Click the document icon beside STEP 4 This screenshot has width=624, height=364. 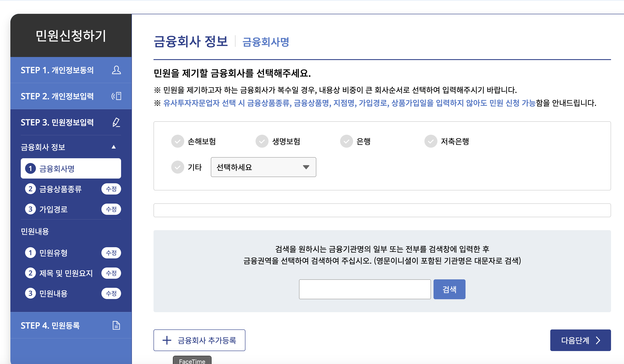116,325
